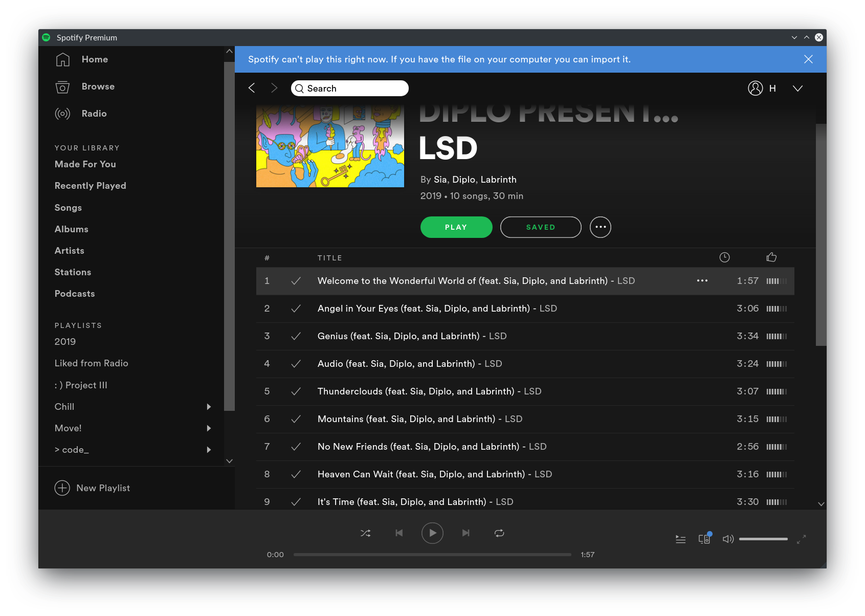
Task: Click the sidebar scroll-up arrow
Action: [x=229, y=51]
